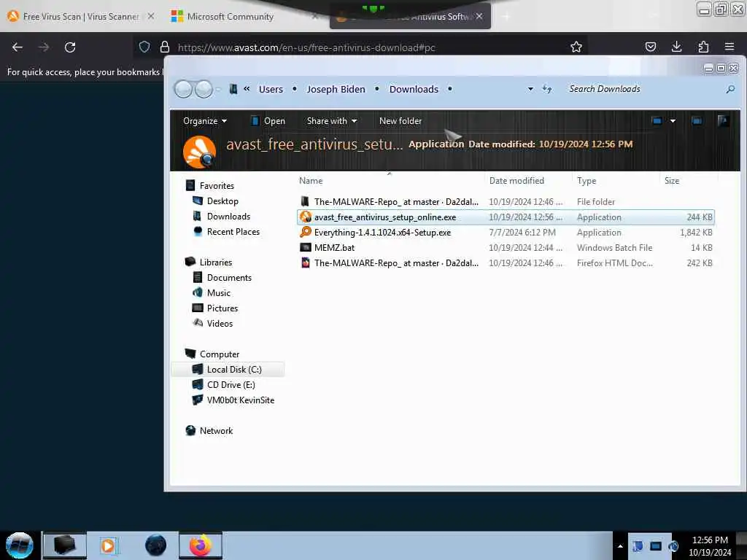Select Users in the breadcrumb path
The image size is (747, 560).
click(x=271, y=89)
